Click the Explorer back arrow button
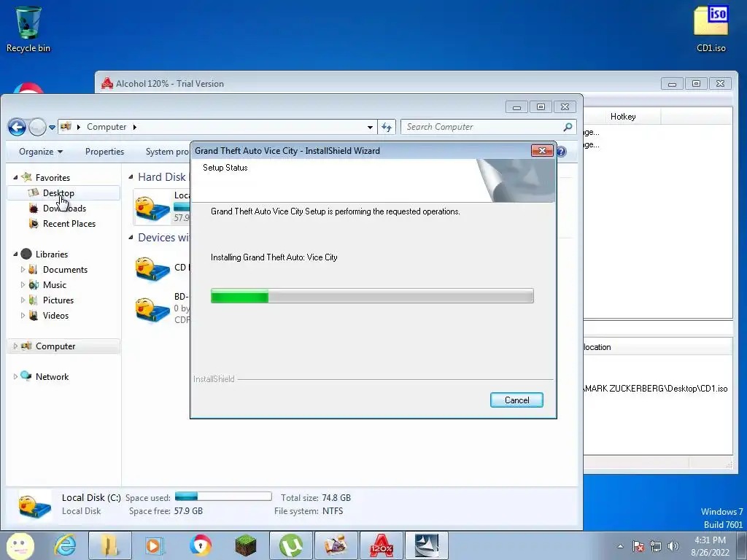This screenshot has height=560, width=747. (18, 127)
